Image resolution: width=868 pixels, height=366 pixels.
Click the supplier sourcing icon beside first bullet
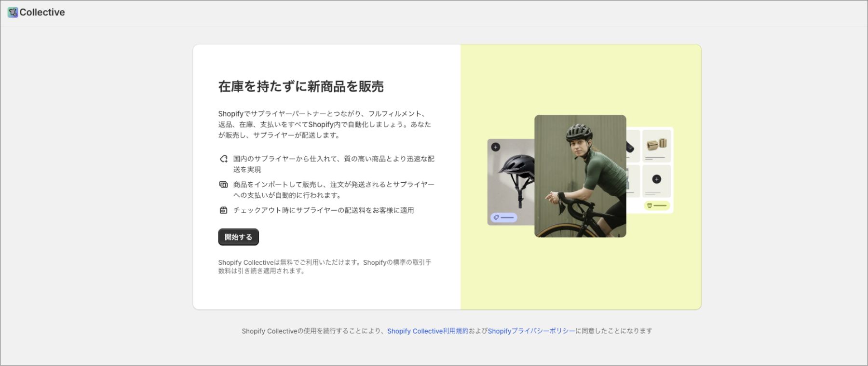[x=223, y=159]
